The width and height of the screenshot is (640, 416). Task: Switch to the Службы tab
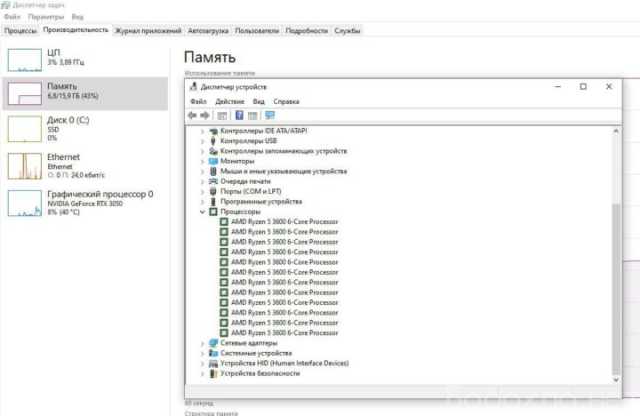348,31
